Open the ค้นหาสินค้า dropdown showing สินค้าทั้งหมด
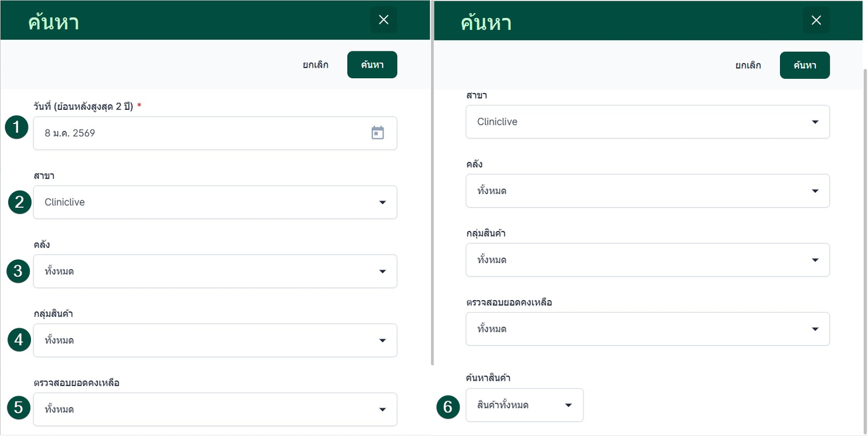 [525, 405]
